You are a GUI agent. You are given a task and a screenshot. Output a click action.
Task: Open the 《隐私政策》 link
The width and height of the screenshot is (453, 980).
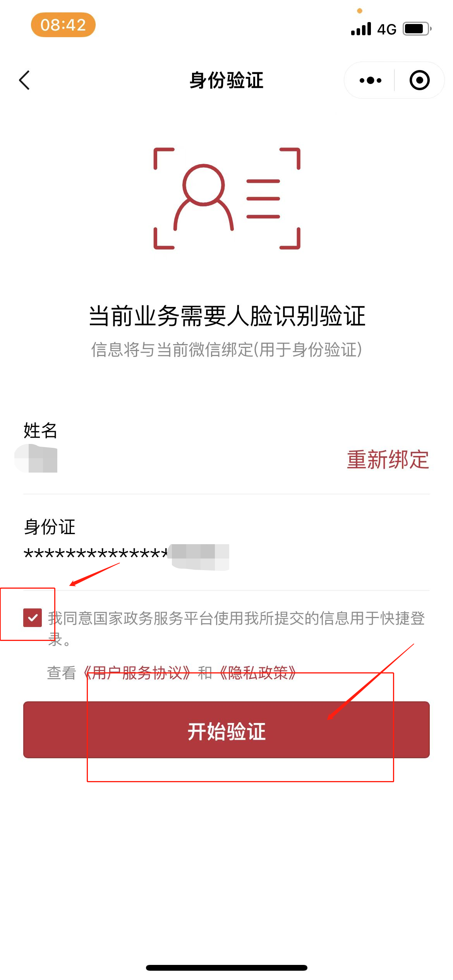click(258, 673)
